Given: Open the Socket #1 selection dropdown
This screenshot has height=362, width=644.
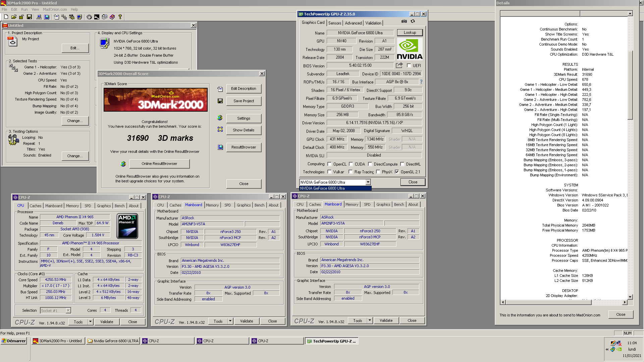Looking at the screenshot, I should tap(68, 310).
